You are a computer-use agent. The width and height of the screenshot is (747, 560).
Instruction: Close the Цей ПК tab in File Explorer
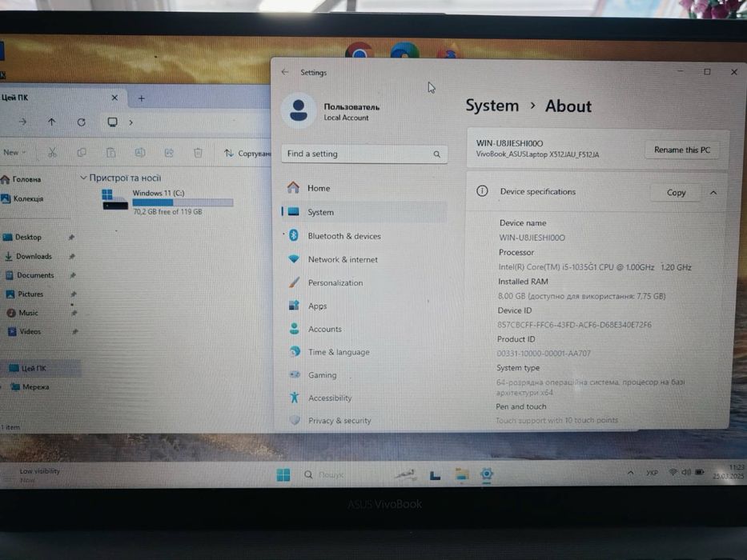[114, 98]
